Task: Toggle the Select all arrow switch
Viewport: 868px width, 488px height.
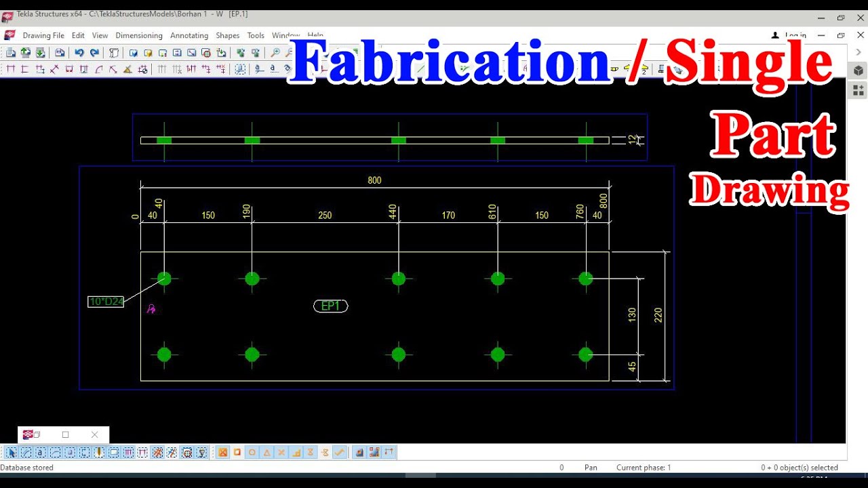Action: [11, 452]
